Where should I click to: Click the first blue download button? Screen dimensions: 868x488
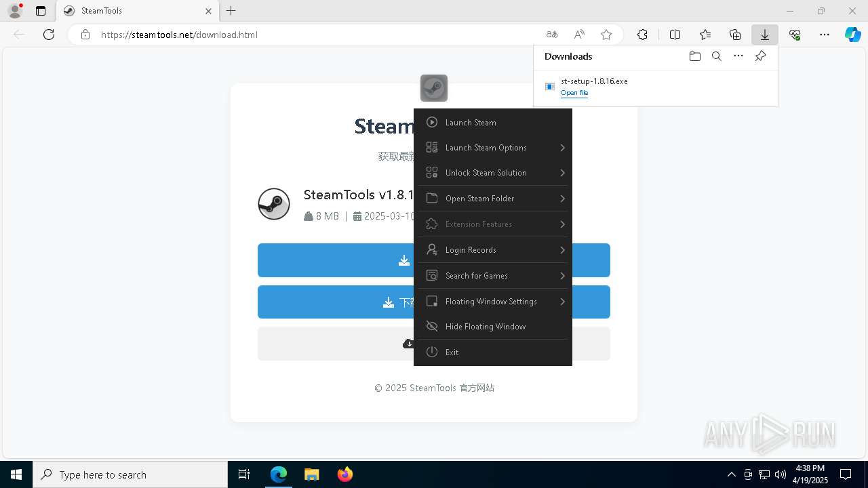tap(434, 260)
